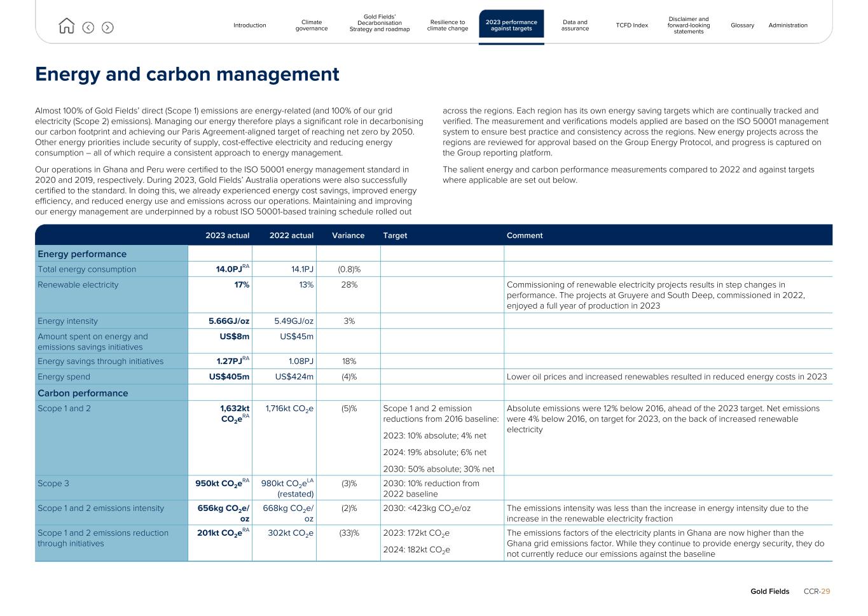This screenshot has height=616, width=868.
Task: Click the Energy and carbon management heading
Action: [x=187, y=74]
